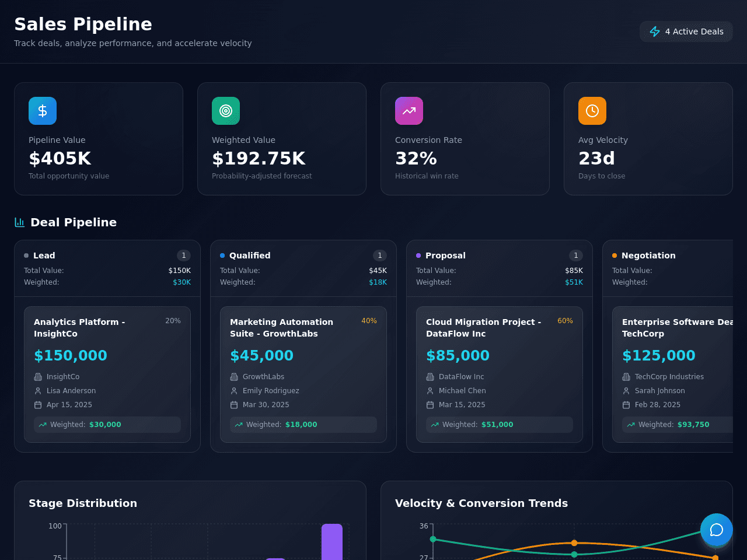Click trend icon beside Weighted $18,000

click(x=239, y=425)
